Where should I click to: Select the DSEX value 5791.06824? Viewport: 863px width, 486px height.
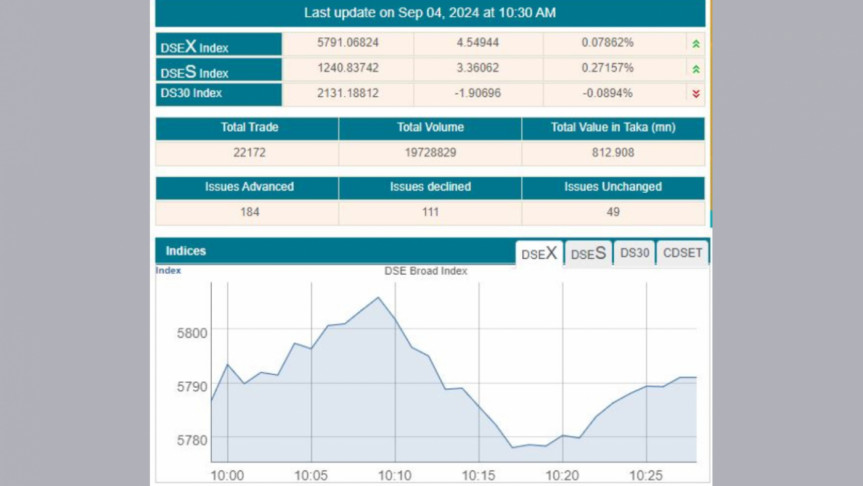click(x=348, y=42)
